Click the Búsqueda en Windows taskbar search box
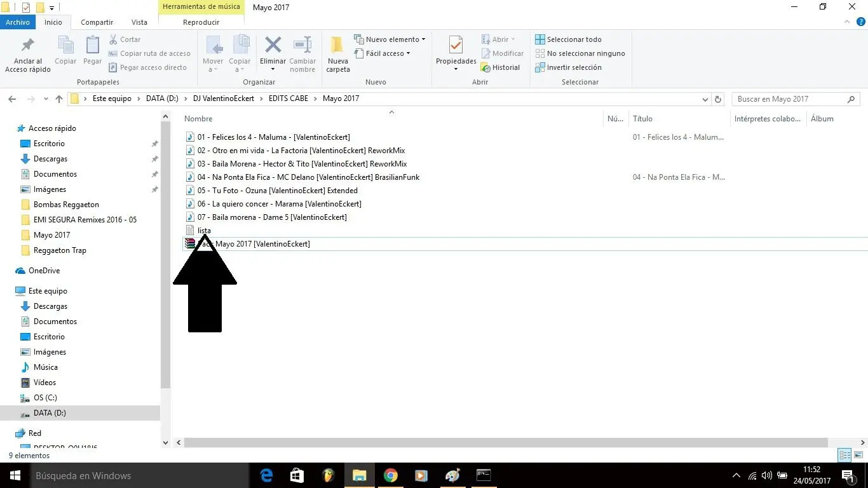 (140, 475)
